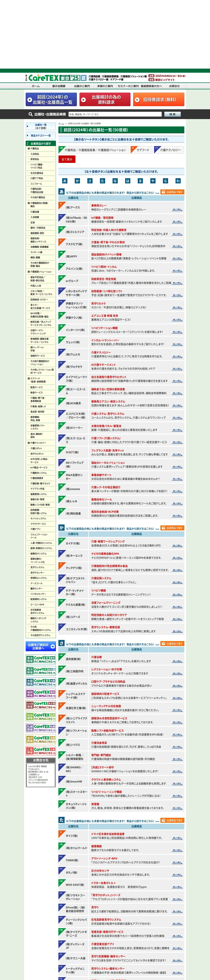The image size is (210, 980).
Task: Open 業務用カレー product link
Action: point(99,205)
